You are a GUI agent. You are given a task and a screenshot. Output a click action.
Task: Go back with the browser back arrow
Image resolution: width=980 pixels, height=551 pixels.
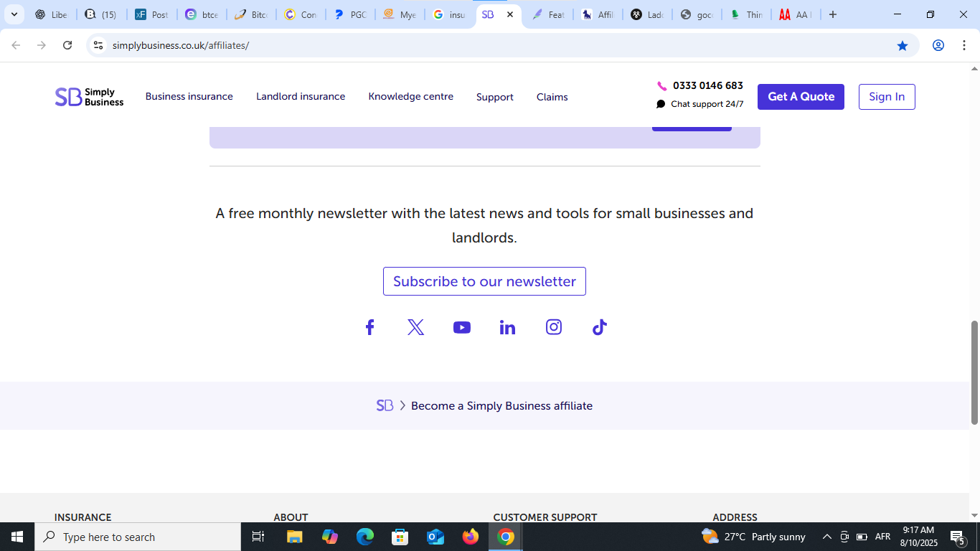16,45
